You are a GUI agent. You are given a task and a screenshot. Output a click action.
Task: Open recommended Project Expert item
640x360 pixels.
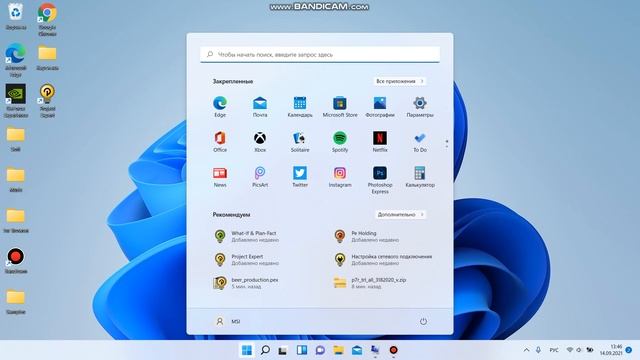click(246, 260)
